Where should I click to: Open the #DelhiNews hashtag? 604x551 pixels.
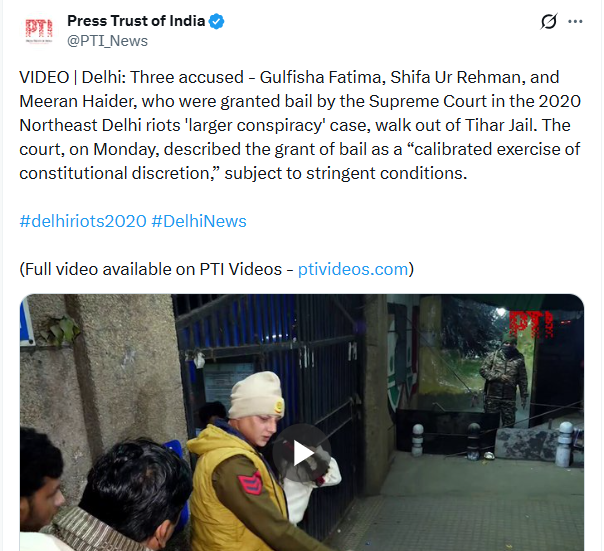click(199, 221)
